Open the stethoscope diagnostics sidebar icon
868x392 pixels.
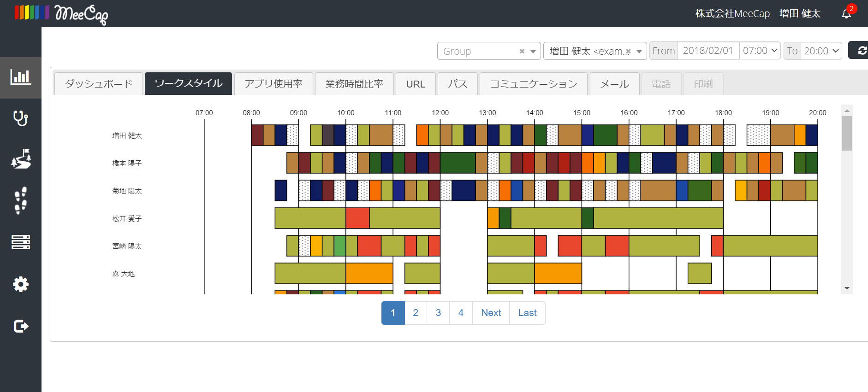pos(21,119)
